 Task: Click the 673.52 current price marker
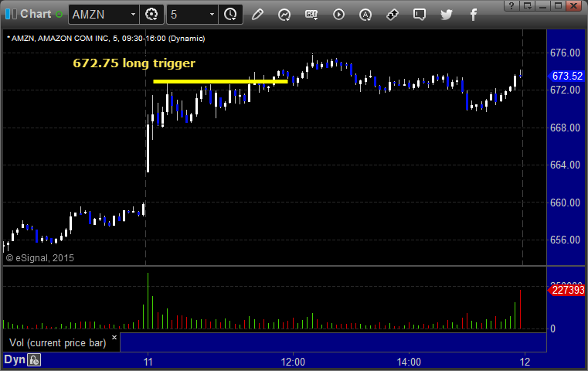[x=566, y=77]
